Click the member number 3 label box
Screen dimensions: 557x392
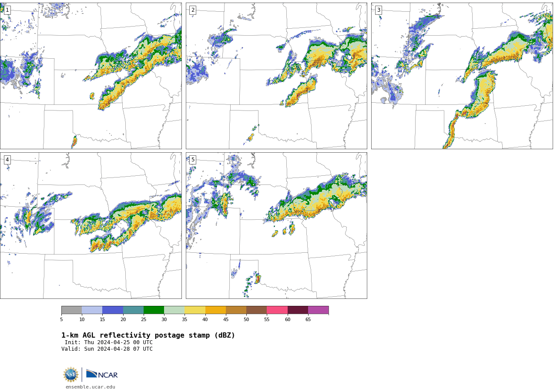point(378,10)
